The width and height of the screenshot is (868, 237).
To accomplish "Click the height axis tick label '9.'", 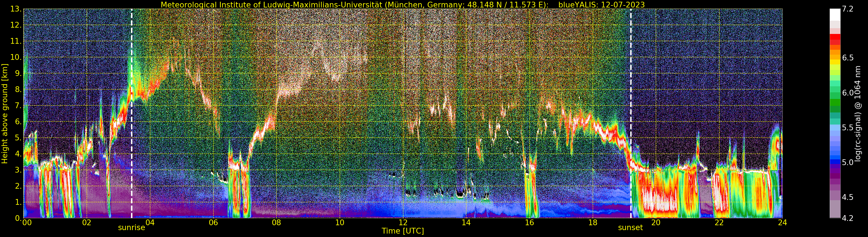I will (x=18, y=73).
